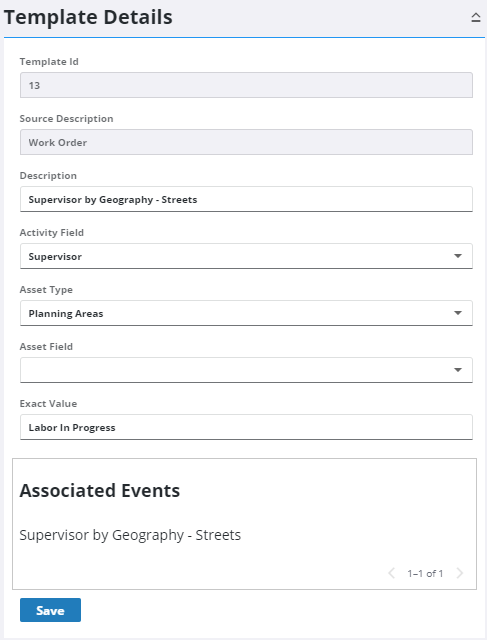
Task: Select the Template Id field showing 13
Action: 246,85
